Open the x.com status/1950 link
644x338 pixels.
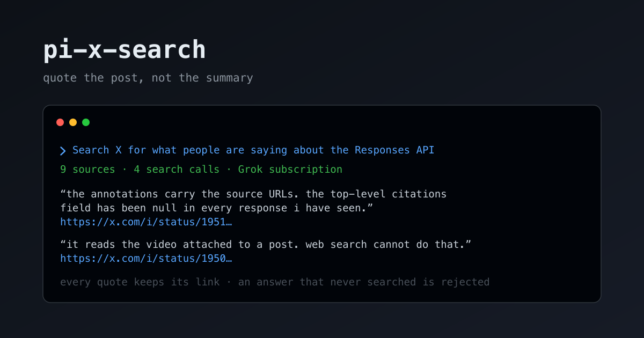(146, 258)
